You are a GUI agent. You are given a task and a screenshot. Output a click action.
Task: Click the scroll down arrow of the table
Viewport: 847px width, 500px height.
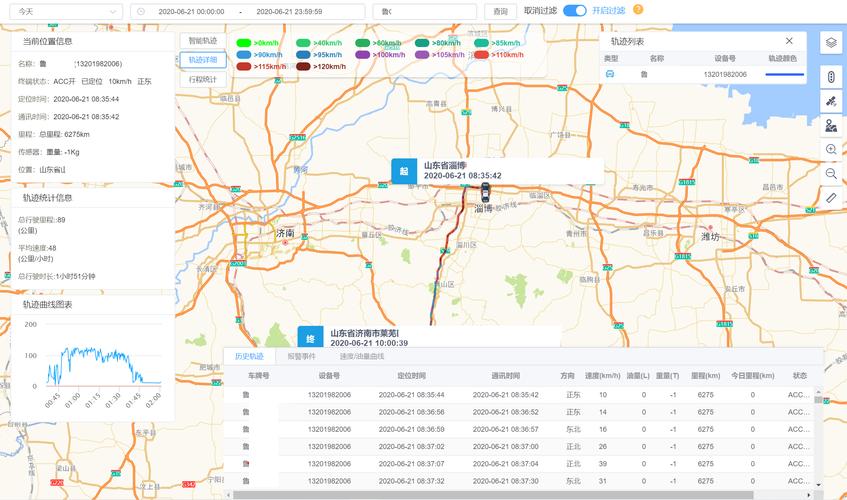[818, 485]
